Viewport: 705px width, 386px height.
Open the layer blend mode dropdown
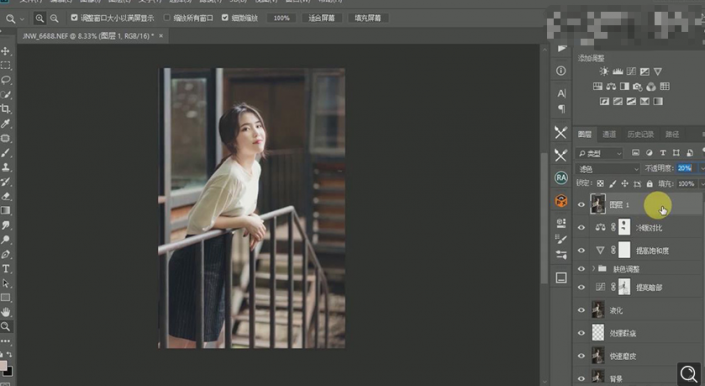[607, 169]
